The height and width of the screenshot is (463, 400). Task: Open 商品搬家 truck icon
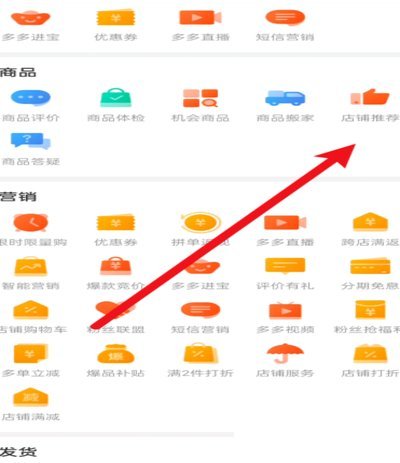[285, 98]
